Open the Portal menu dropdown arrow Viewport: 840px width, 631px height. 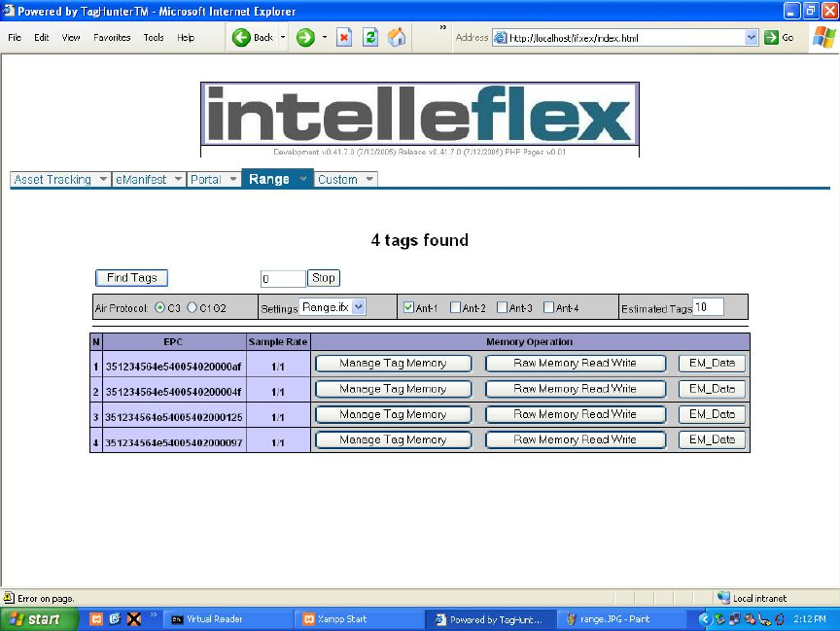tap(233, 179)
